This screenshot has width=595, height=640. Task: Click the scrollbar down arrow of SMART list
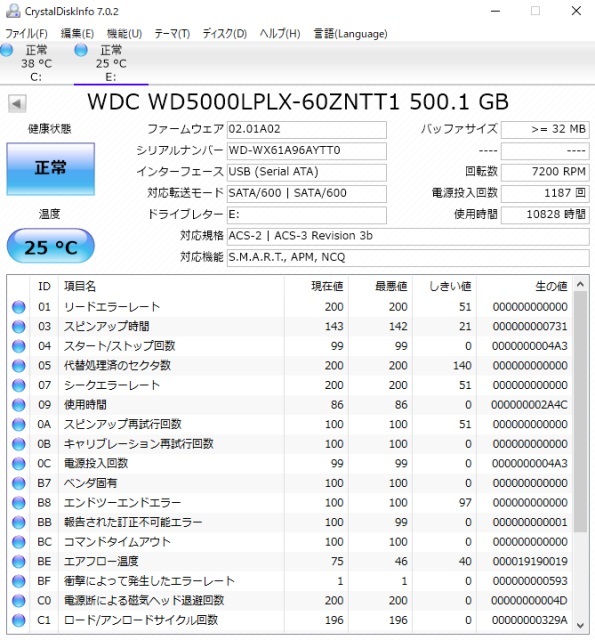(x=581, y=625)
